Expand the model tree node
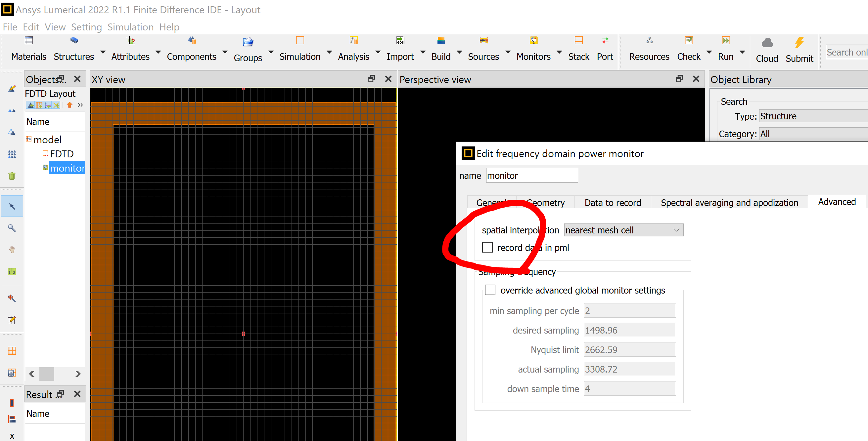 point(29,139)
